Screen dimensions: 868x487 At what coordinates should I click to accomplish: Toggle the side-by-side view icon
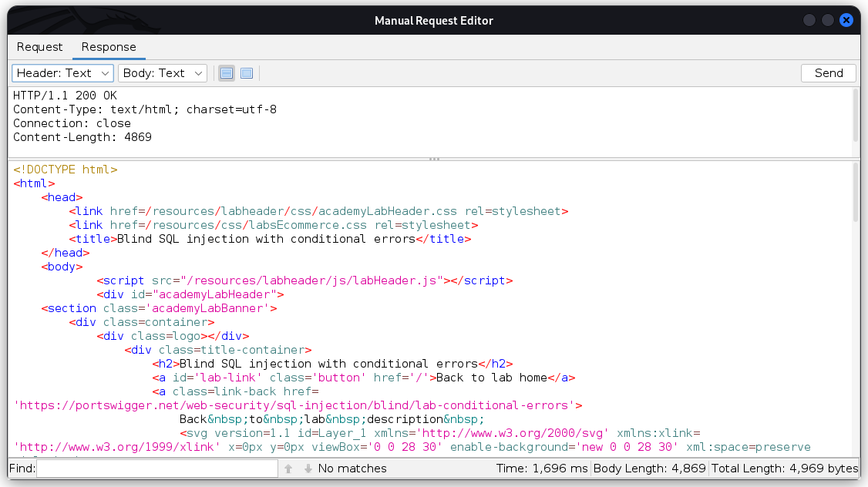click(246, 72)
